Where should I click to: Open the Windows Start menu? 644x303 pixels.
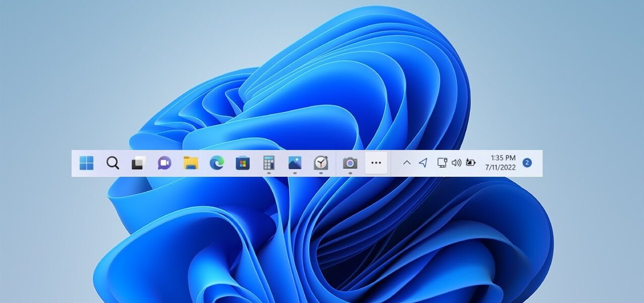86,163
